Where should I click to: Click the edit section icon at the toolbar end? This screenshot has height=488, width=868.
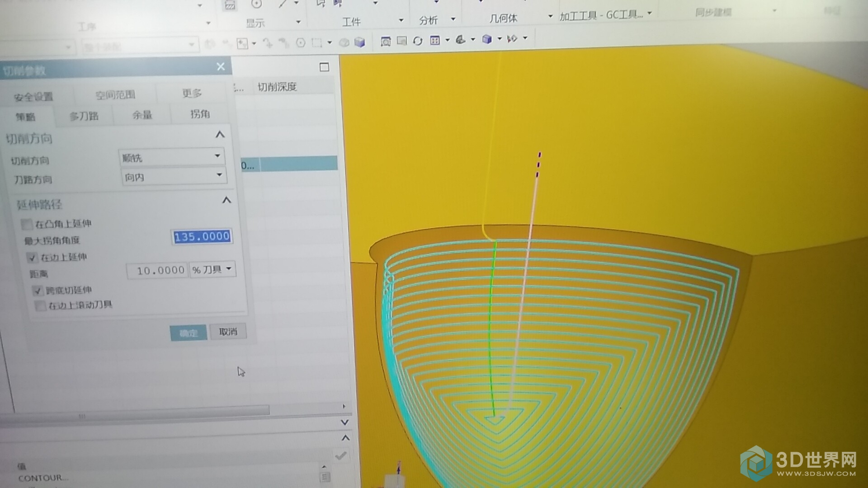click(x=512, y=39)
